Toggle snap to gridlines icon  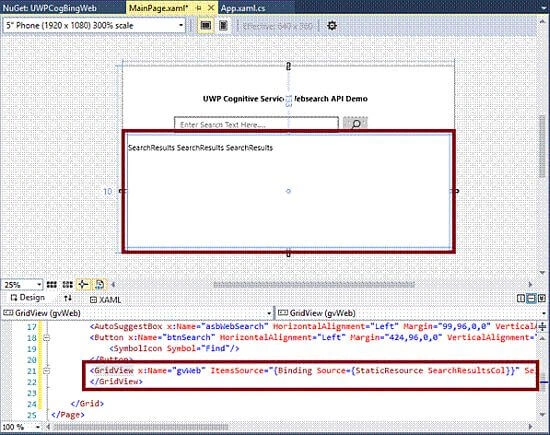[x=67, y=285]
